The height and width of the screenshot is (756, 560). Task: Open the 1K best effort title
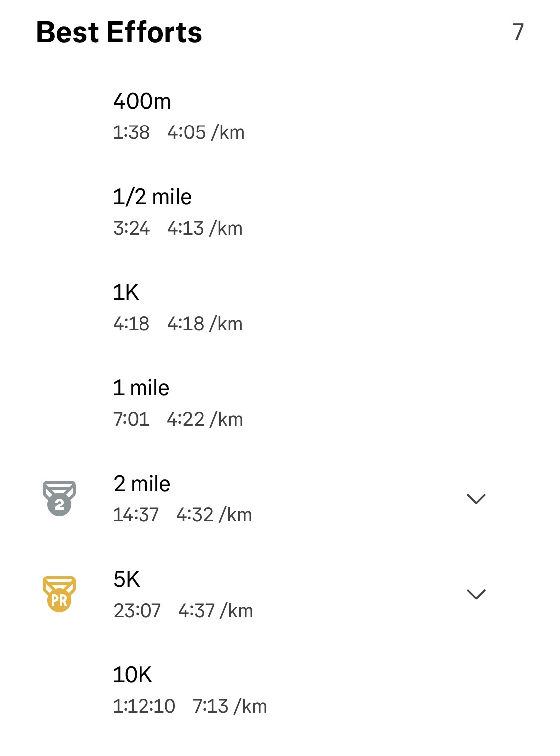[x=126, y=292]
